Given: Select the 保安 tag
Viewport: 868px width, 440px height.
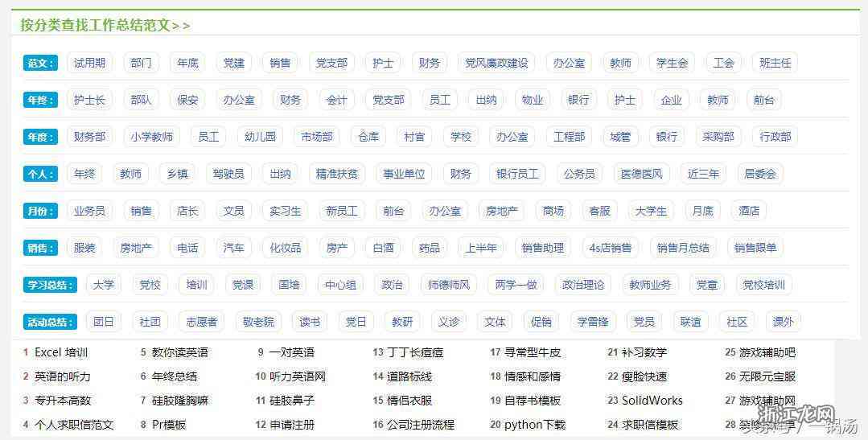Looking at the screenshot, I should pos(187,101).
